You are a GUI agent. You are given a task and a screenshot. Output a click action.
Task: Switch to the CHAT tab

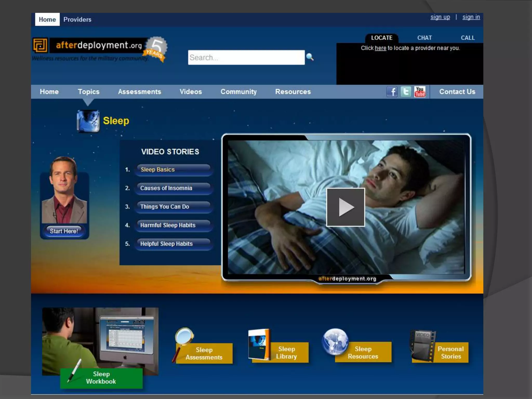(424, 38)
